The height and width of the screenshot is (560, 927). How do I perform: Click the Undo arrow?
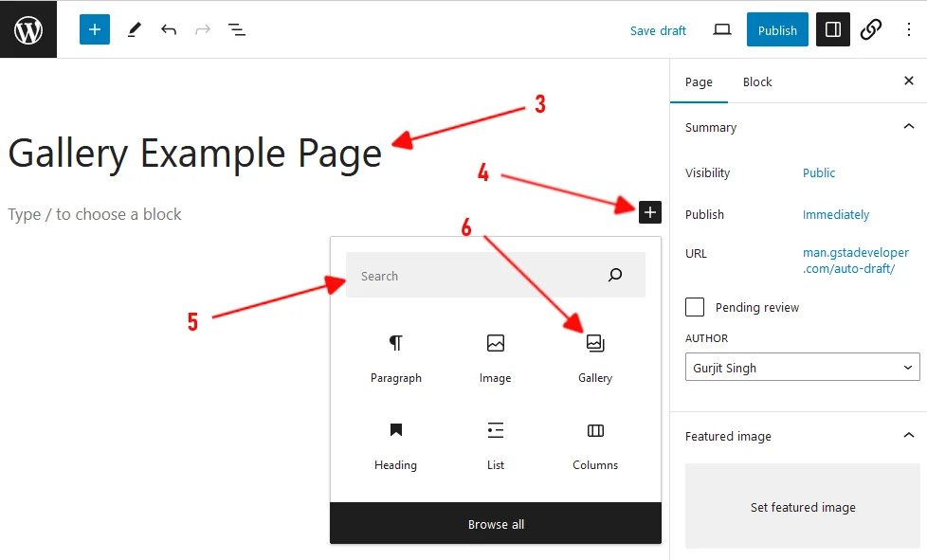[169, 29]
